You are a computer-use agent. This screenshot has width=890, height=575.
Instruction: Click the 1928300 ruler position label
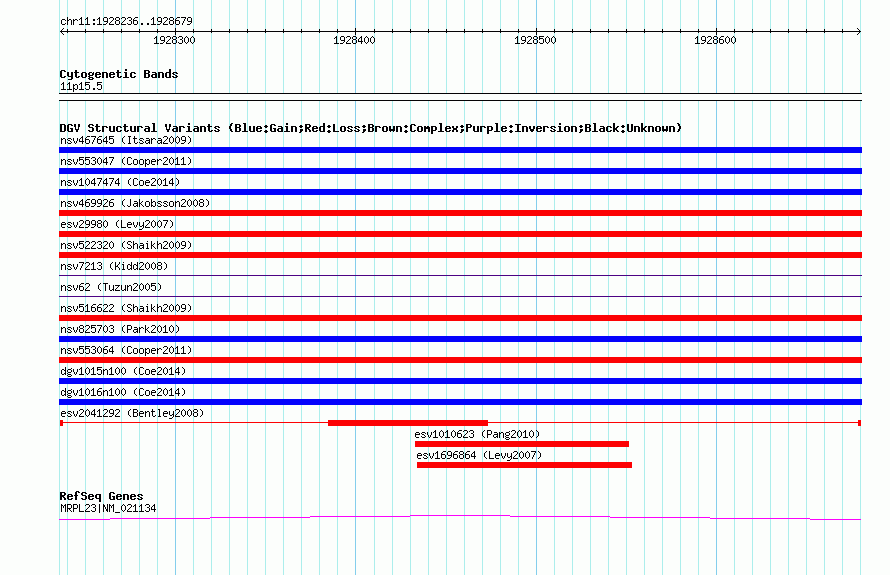[x=174, y=40]
